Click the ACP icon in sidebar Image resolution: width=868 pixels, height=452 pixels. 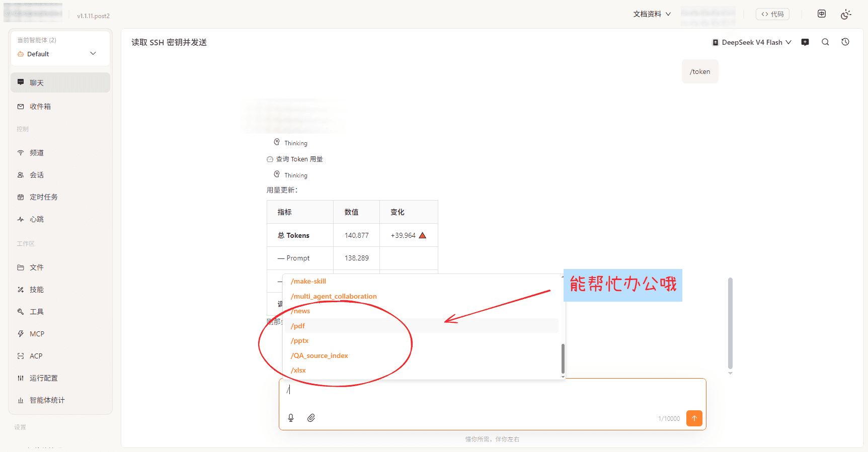click(x=21, y=356)
